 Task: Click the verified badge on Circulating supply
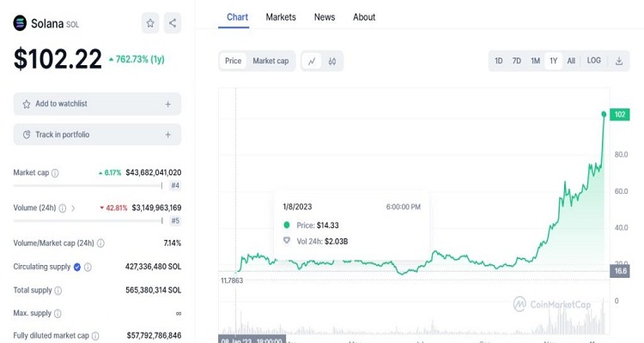pos(76,268)
